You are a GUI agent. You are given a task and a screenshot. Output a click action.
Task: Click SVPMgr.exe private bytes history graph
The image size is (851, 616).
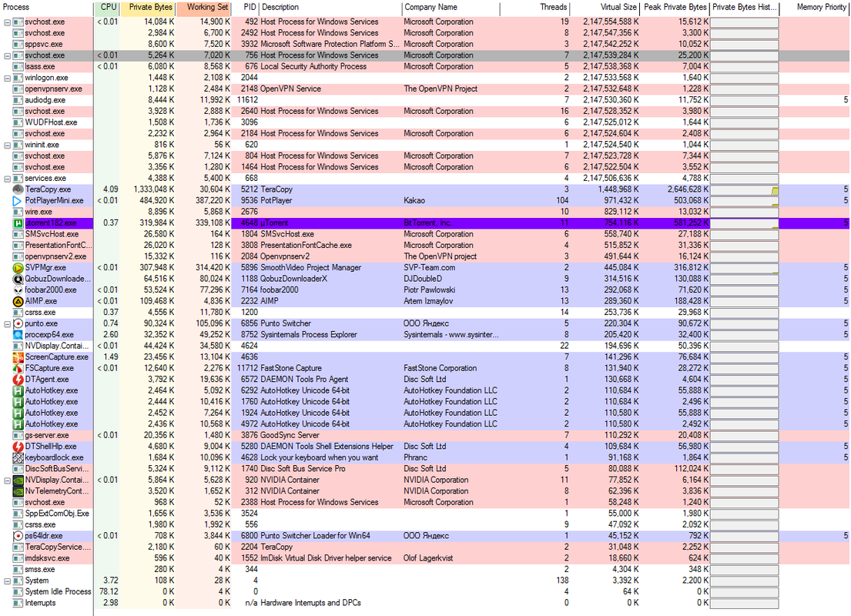[x=745, y=268]
